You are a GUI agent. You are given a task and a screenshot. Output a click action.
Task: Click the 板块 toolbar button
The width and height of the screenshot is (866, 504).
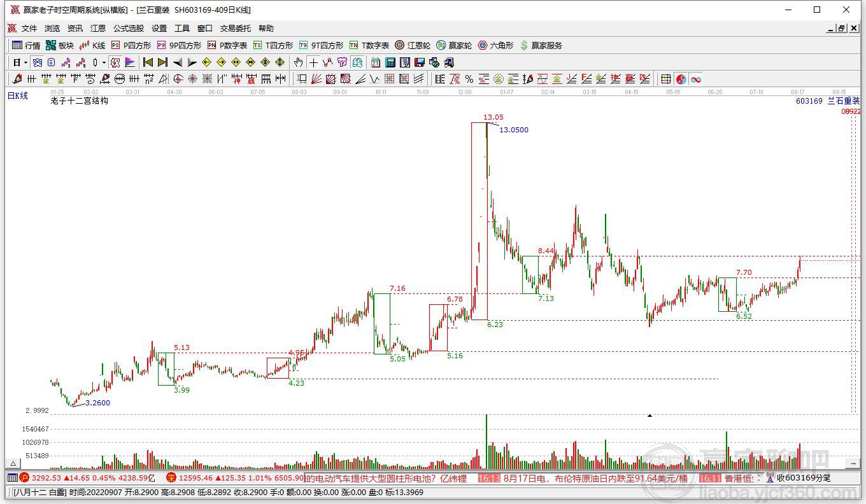[x=60, y=45]
